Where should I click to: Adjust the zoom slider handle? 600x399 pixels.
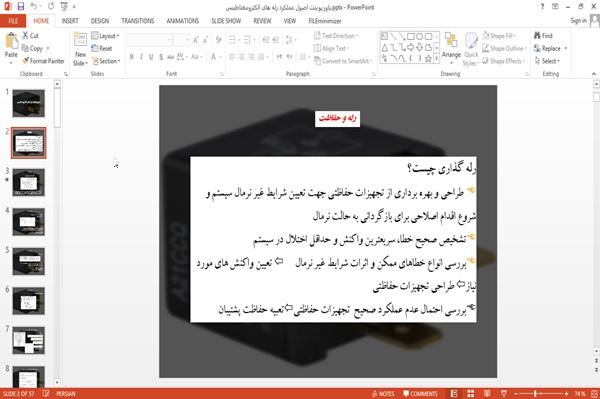pyautogui.click(x=535, y=394)
